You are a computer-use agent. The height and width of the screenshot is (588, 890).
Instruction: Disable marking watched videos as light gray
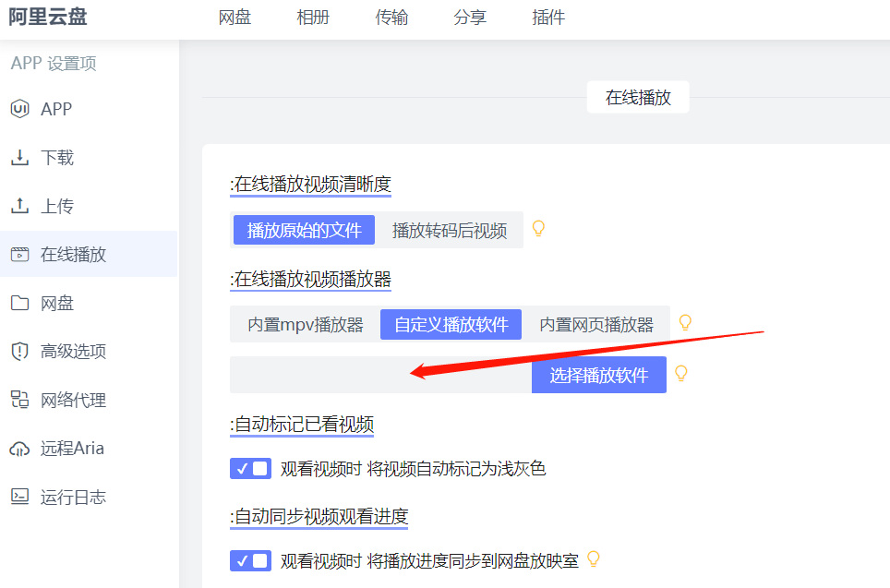pos(250,468)
